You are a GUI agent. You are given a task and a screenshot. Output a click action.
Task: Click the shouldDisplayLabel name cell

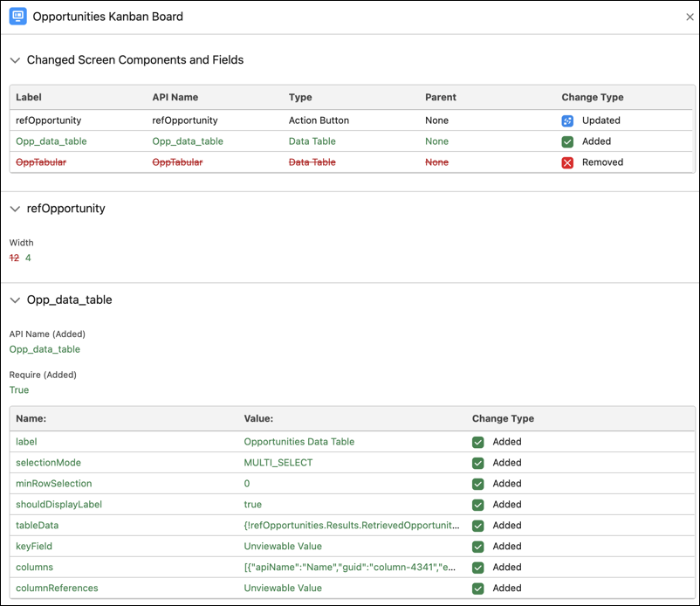tap(59, 505)
